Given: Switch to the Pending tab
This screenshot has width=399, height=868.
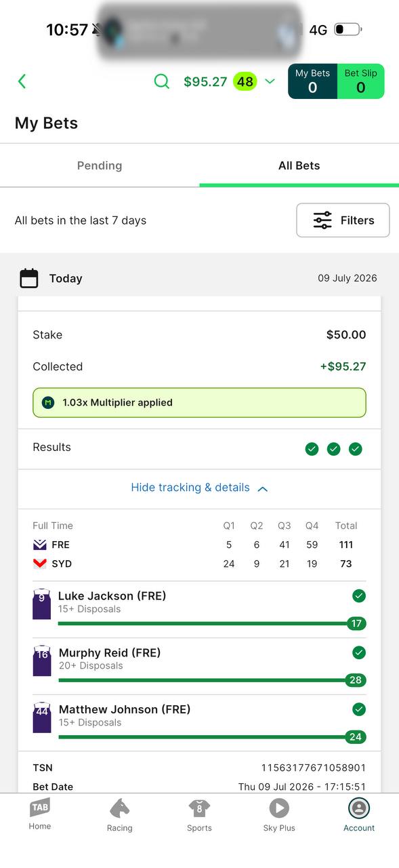Looking at the screenshot, I should click(x=100, y=165).
